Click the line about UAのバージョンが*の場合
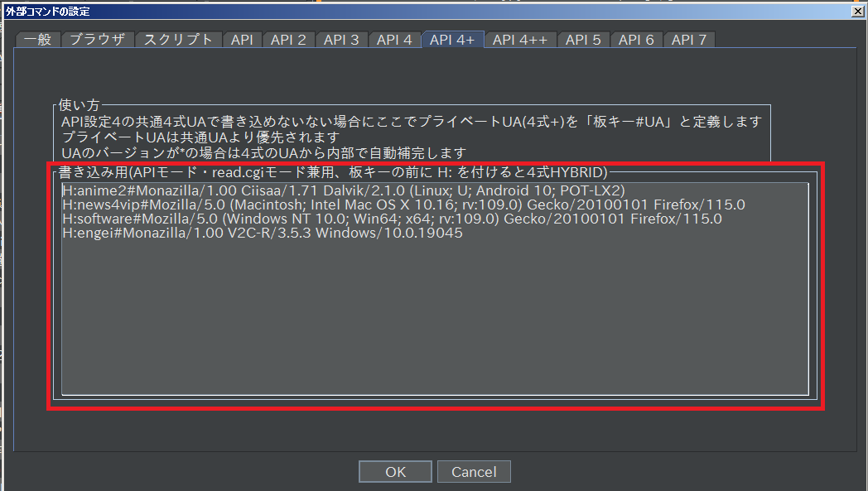 point(263,153)
